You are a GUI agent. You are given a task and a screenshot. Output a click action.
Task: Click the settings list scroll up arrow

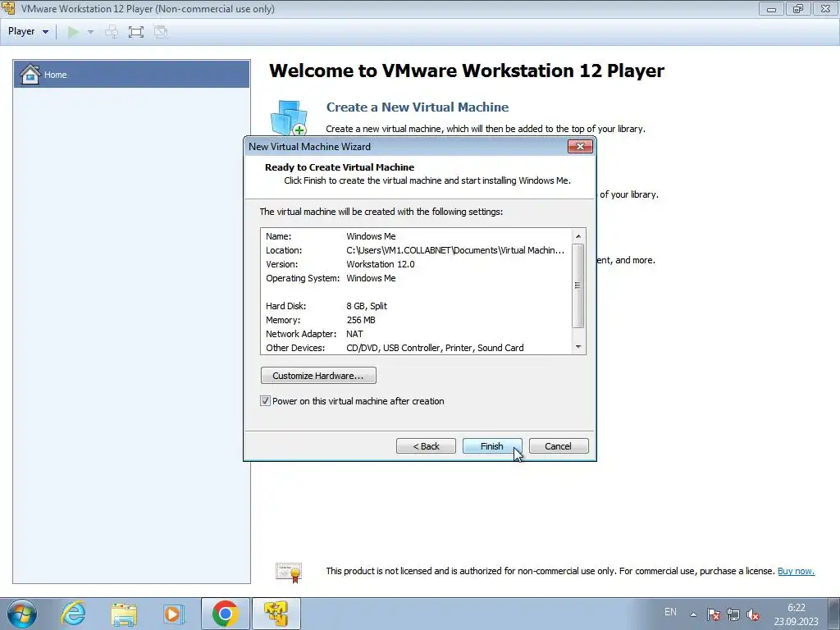coord(578,236)
